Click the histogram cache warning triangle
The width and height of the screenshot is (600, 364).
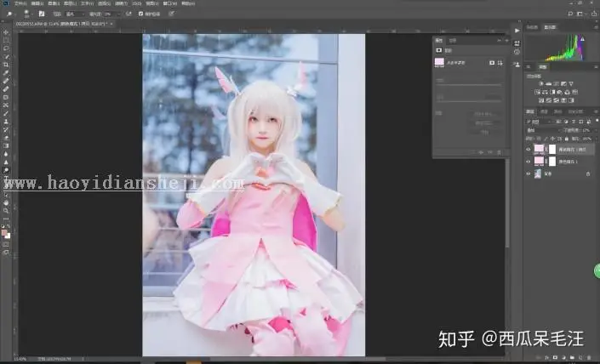point(582,38)
